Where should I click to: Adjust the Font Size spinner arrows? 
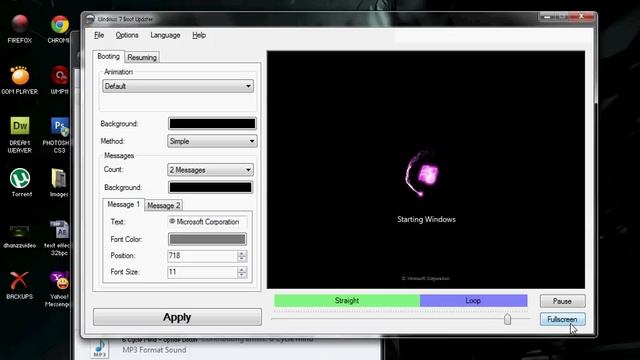pyautogui.click(x=242, y=272)
